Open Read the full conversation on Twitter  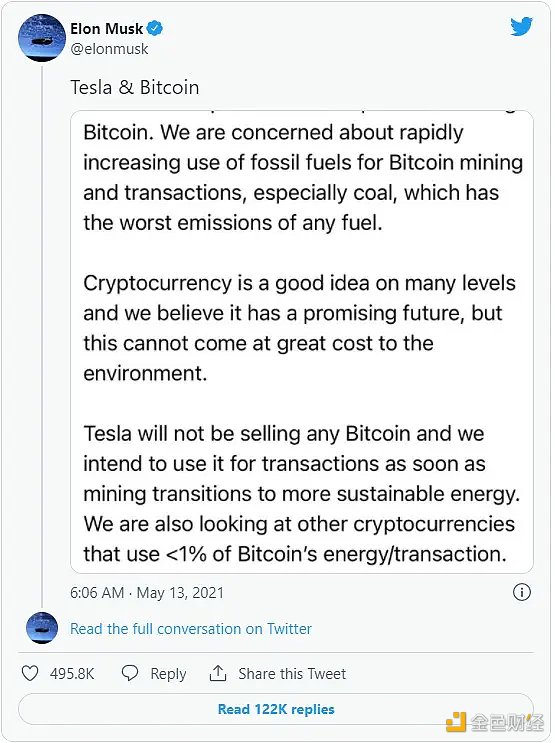[x=191, y=629]
